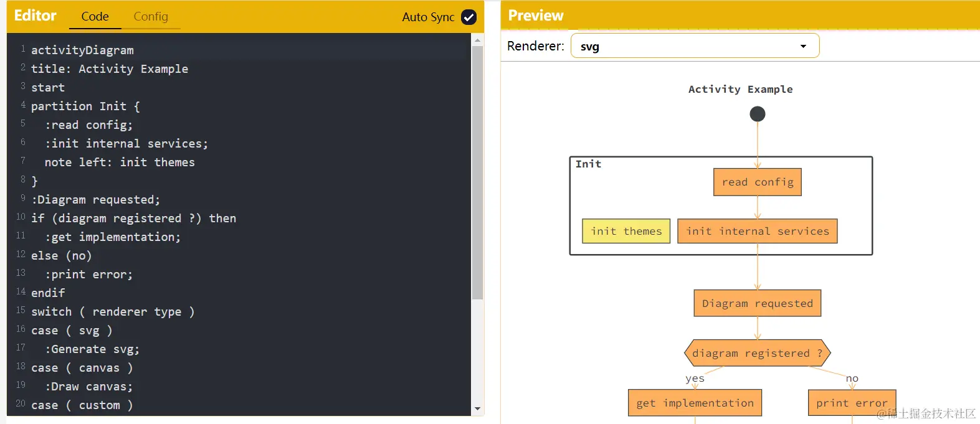Click the 'Init' partition label
This screenshot has height=424, width=980.
pyautogui.click(x=588, y=164)
